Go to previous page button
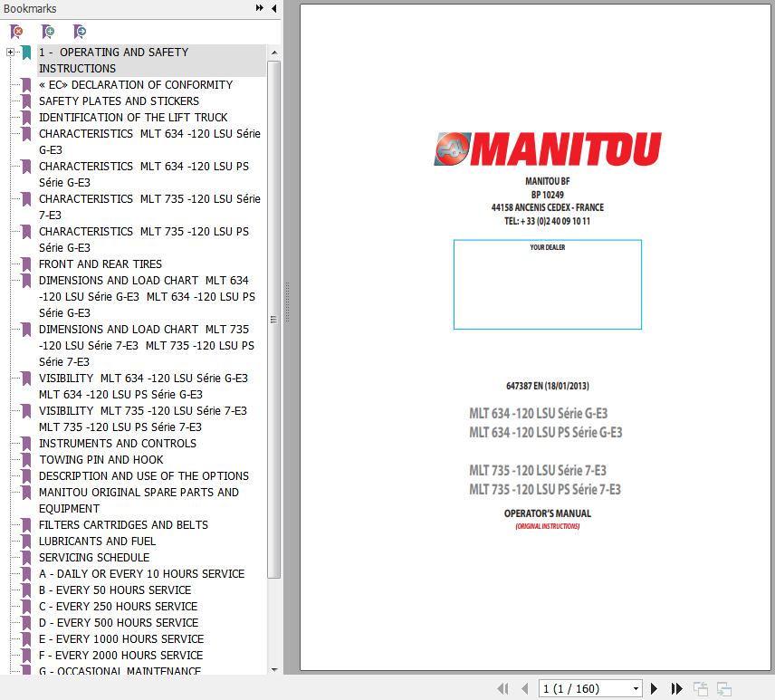This screenshot has height=700, width=775. click(525, 688)
